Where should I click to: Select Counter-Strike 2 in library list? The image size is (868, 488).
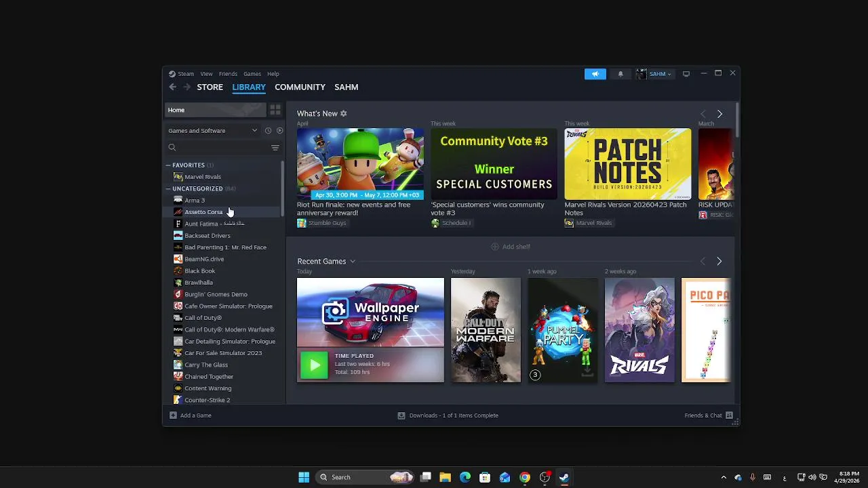[x=207, y=400]
